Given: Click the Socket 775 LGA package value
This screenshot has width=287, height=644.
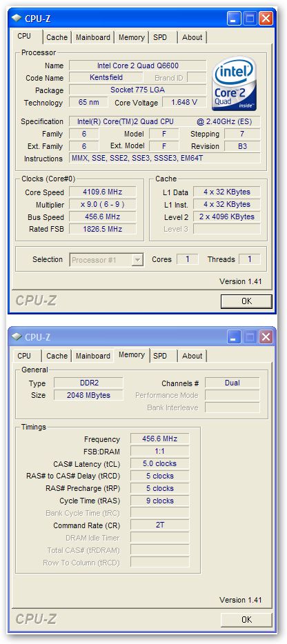Looking at the screenshot, I should (x=138, y=90).
